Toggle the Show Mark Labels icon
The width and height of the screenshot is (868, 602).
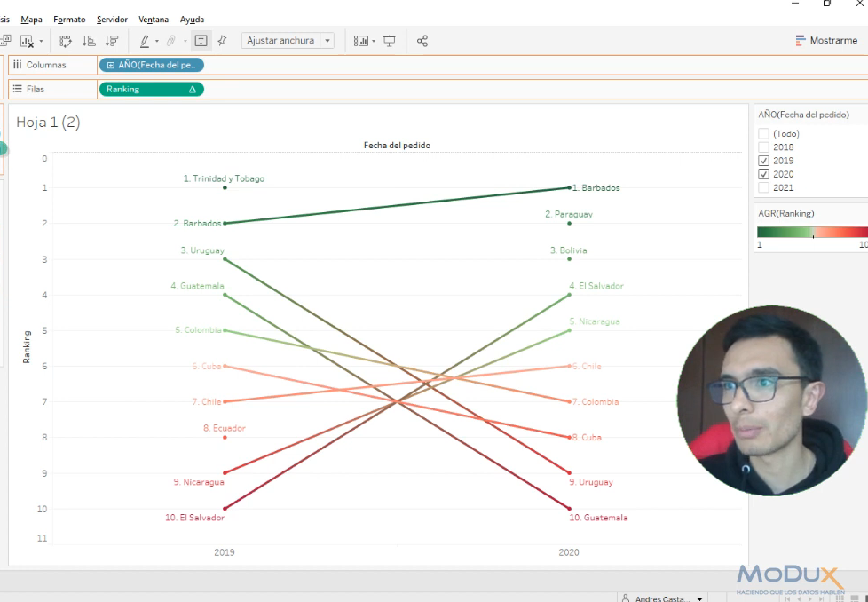(202, 40)
